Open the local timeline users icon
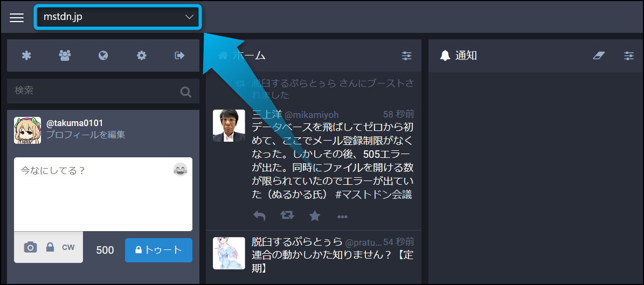This screenshot has height=285, width=644. pos(65,55)
